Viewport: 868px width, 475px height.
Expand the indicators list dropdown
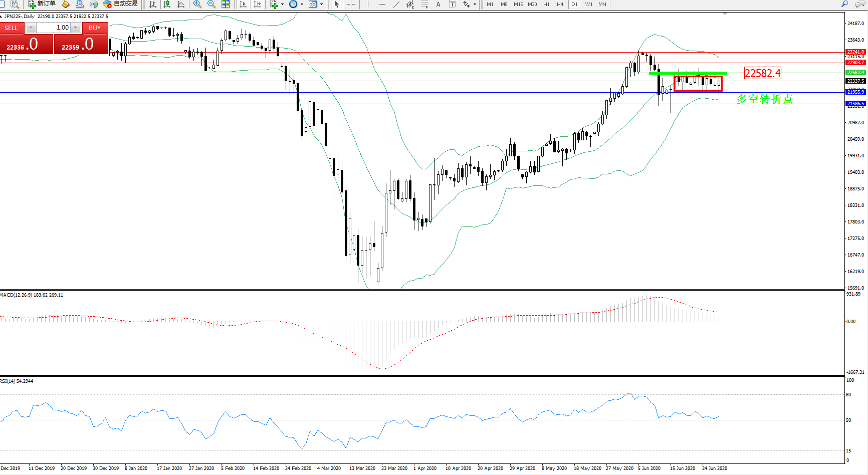tap(282, 4)
